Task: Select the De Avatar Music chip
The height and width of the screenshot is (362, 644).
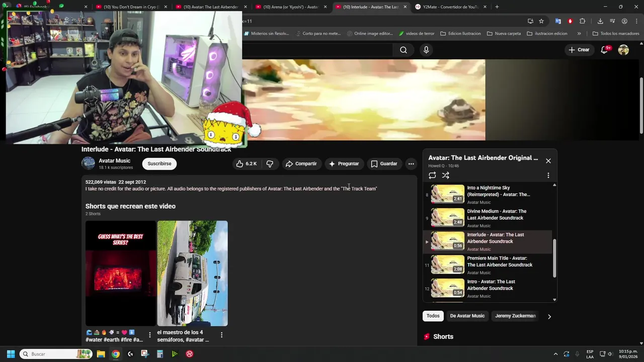Action: tap(467, 316)
